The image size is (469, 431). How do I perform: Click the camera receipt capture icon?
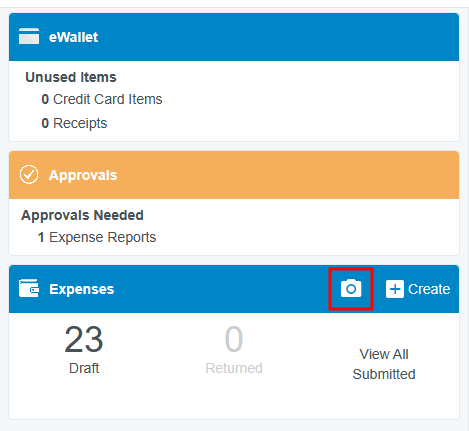pos(351,289)
